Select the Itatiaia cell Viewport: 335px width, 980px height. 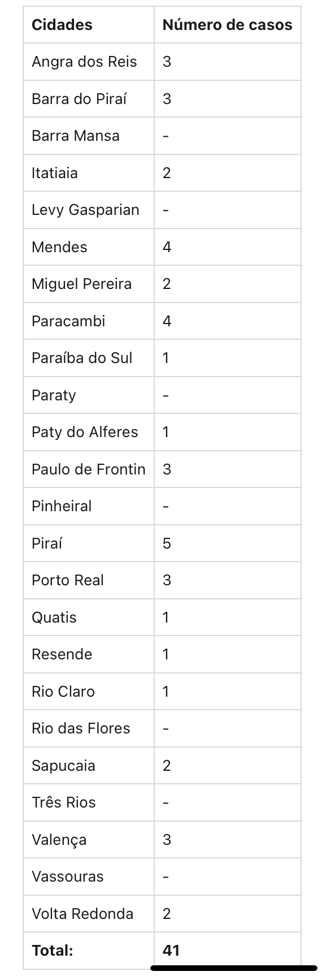point(89,173)
